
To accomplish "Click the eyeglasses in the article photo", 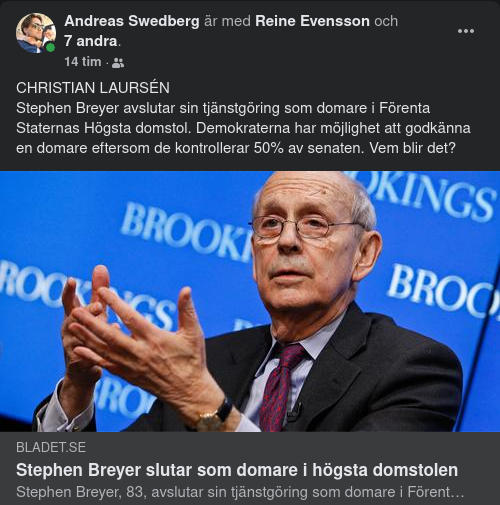I will coord(305,227).
